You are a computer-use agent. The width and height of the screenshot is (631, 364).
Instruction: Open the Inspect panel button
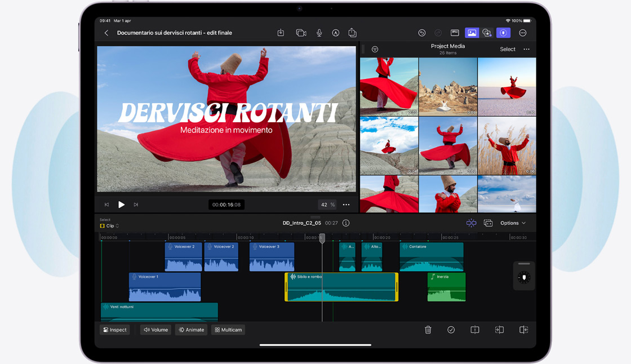(x=114, y=330)
